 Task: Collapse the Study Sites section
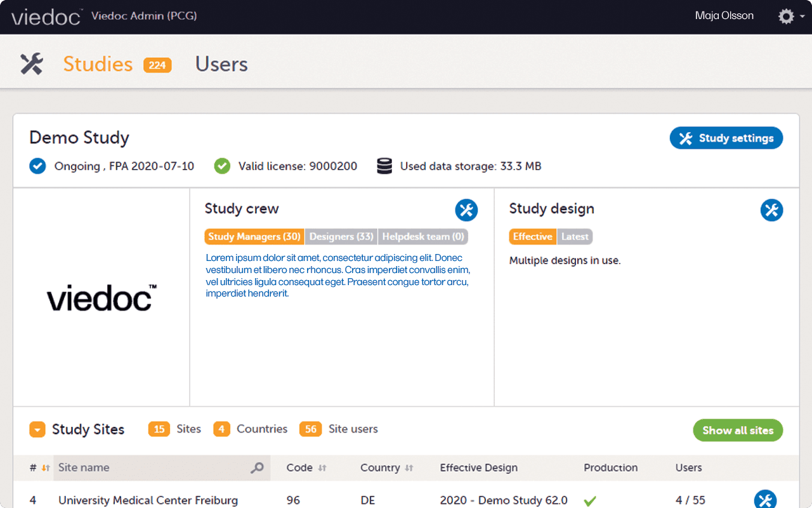tap(37, 430)
